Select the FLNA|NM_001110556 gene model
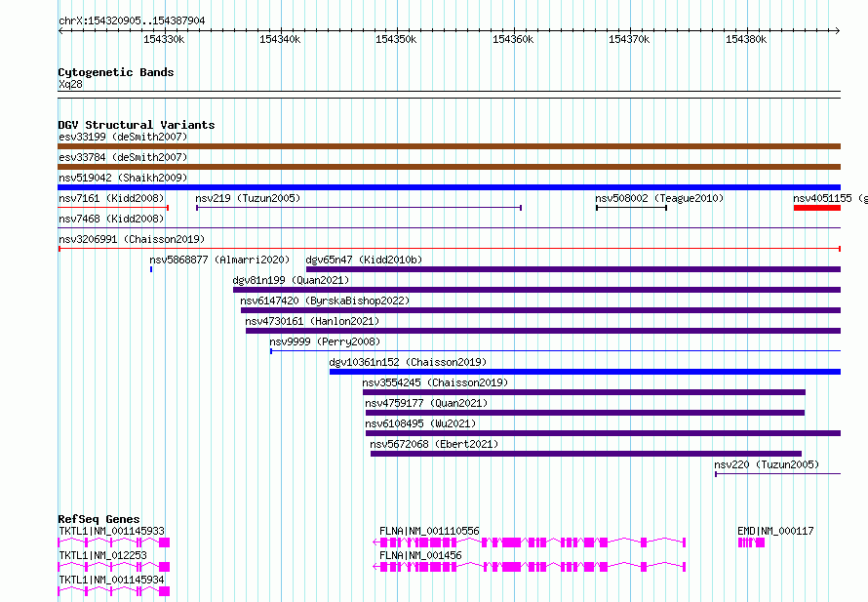The height and width of the screenshot is (602, 868). [530, 542]
